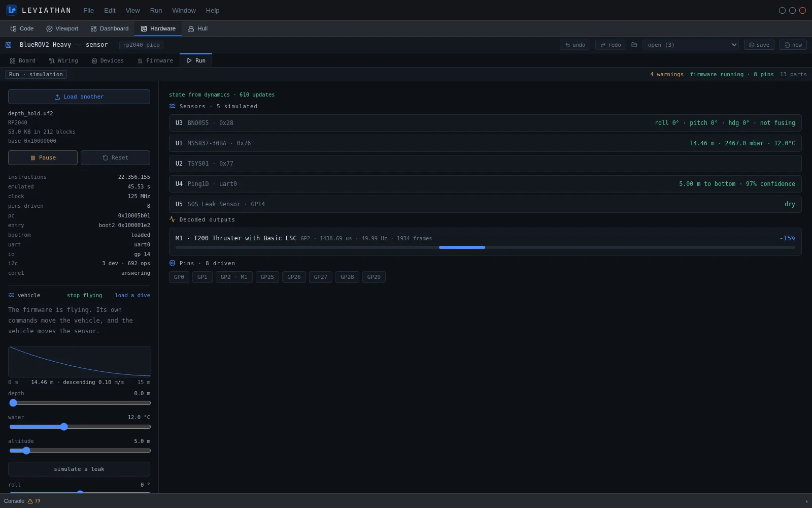The width and height of the screenshot is (812, 508).
Task: Click the M1 T200 Thruster output row
Action: tap(485, 242)
